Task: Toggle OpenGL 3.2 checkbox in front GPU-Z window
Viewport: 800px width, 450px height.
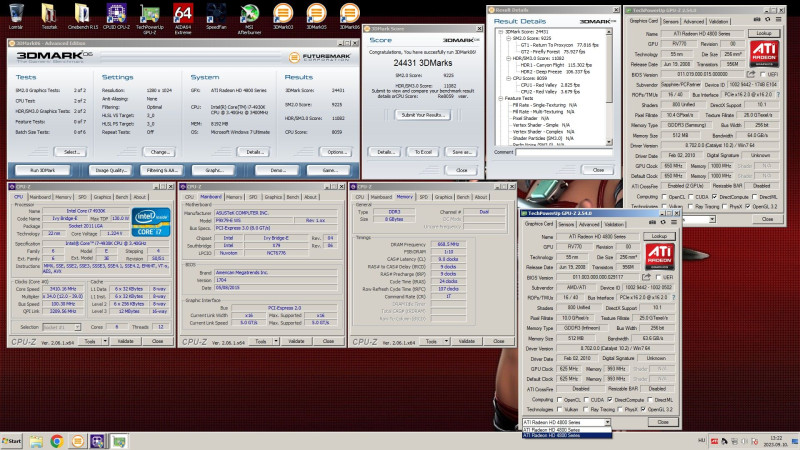Action: coord(643,409)
